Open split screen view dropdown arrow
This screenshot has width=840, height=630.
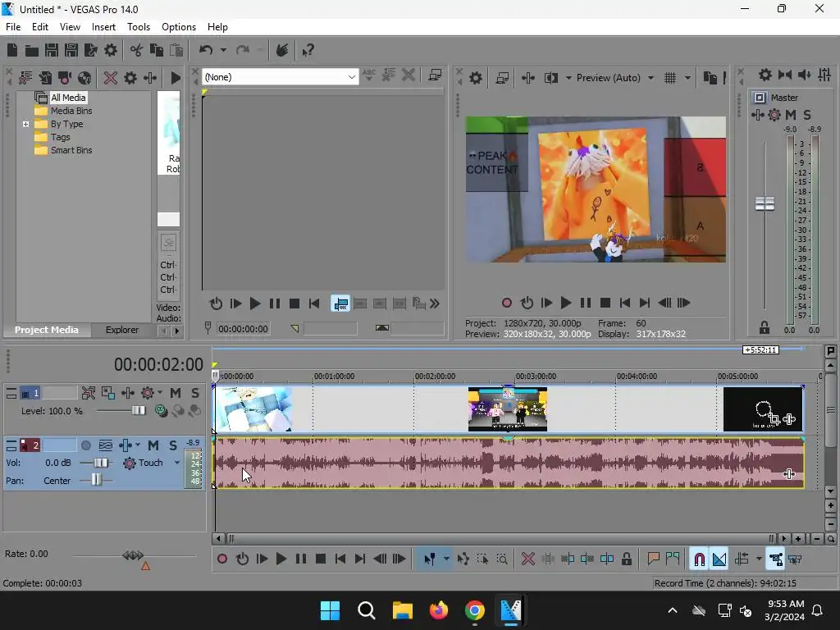568,78
